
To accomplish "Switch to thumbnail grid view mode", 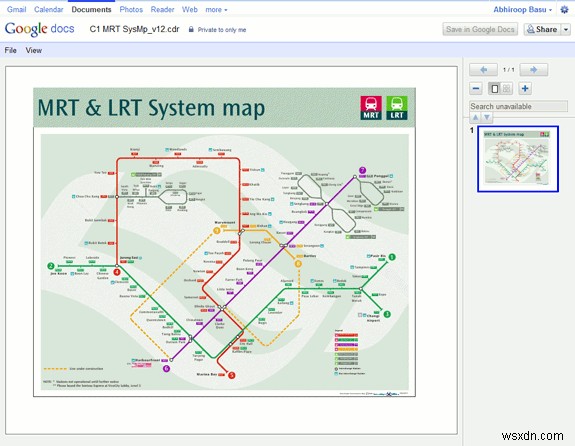I will pyautogui.click(x=506, y=88).
